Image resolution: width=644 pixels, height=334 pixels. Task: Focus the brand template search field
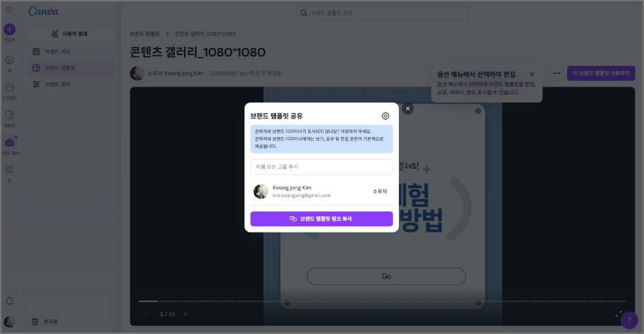383,13
